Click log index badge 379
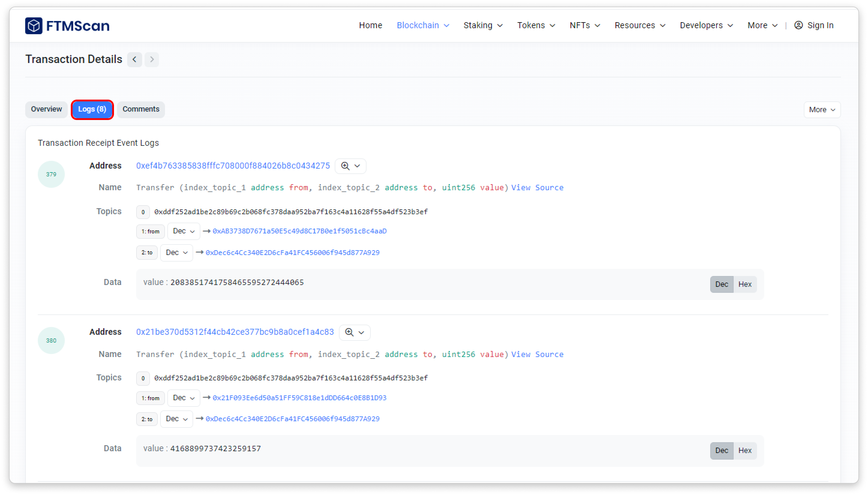 coord(51,174)
